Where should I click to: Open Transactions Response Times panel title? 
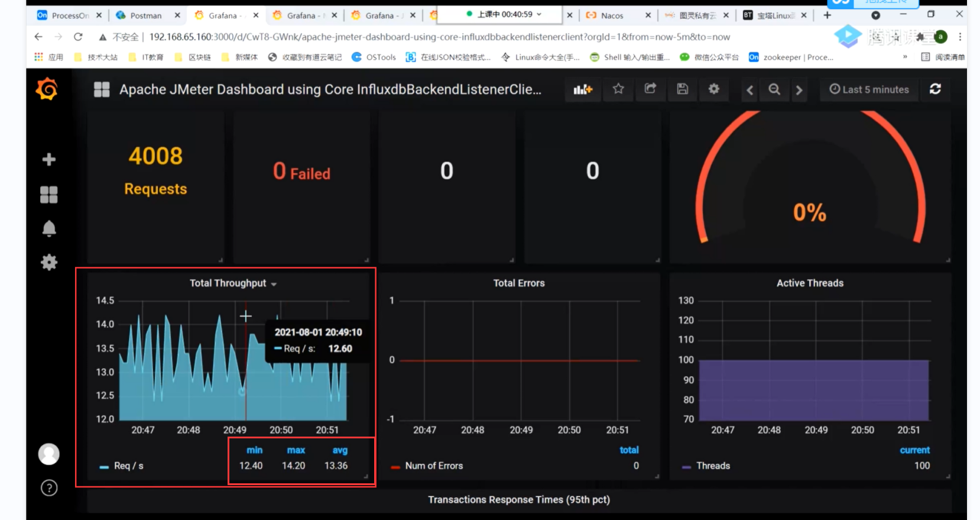(519, 500)
